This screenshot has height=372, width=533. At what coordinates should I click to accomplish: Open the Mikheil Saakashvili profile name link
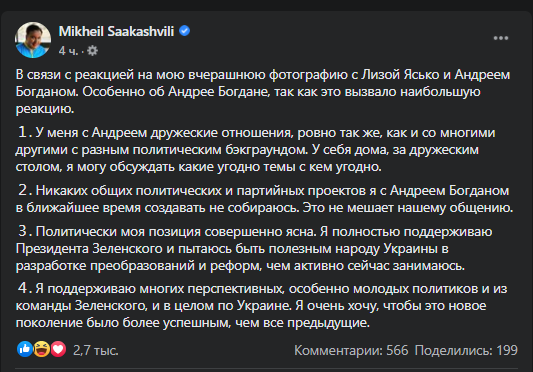tap(116, 31)
